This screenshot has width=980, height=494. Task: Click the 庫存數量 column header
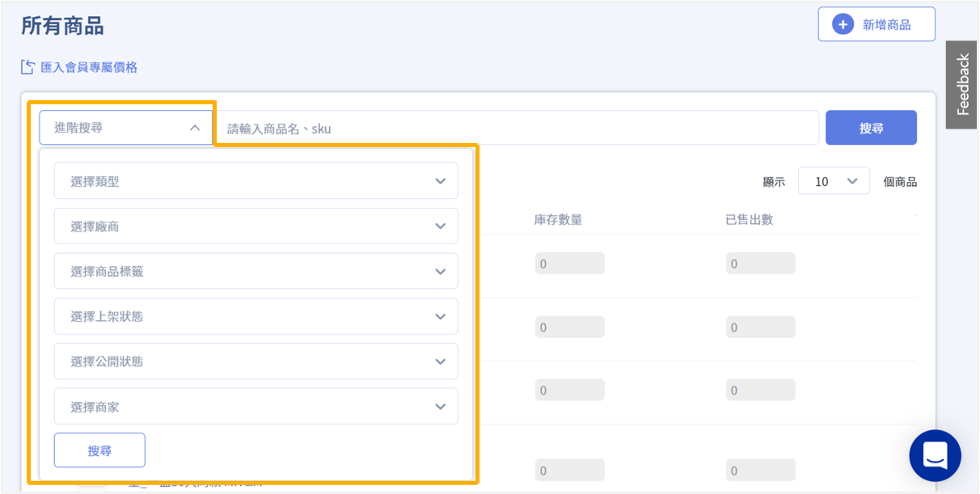click(x=558, y=219)
